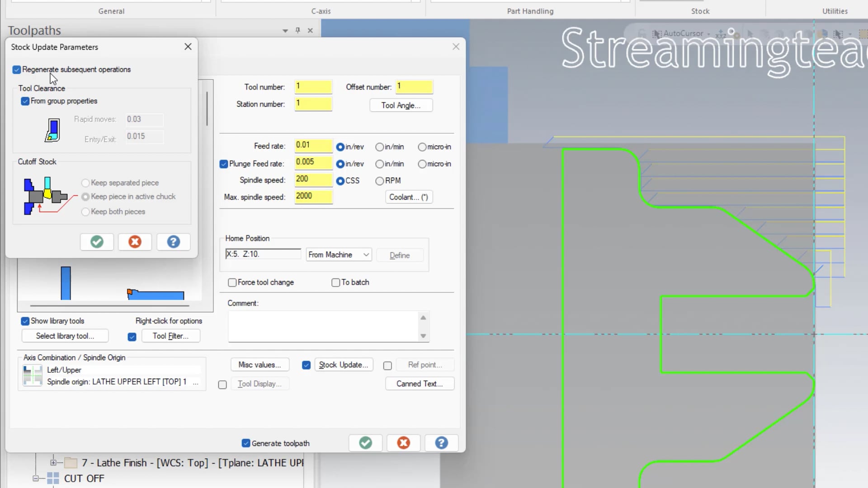Viewport: 868px width, 488px height.
Task: Select in/rev radio button for feed rate
Action: point(340,146)
